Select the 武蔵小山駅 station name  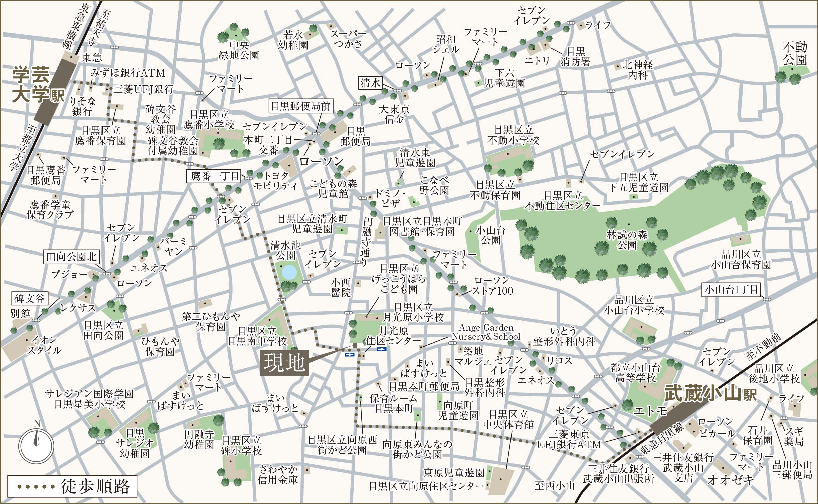tap(710, 394)
